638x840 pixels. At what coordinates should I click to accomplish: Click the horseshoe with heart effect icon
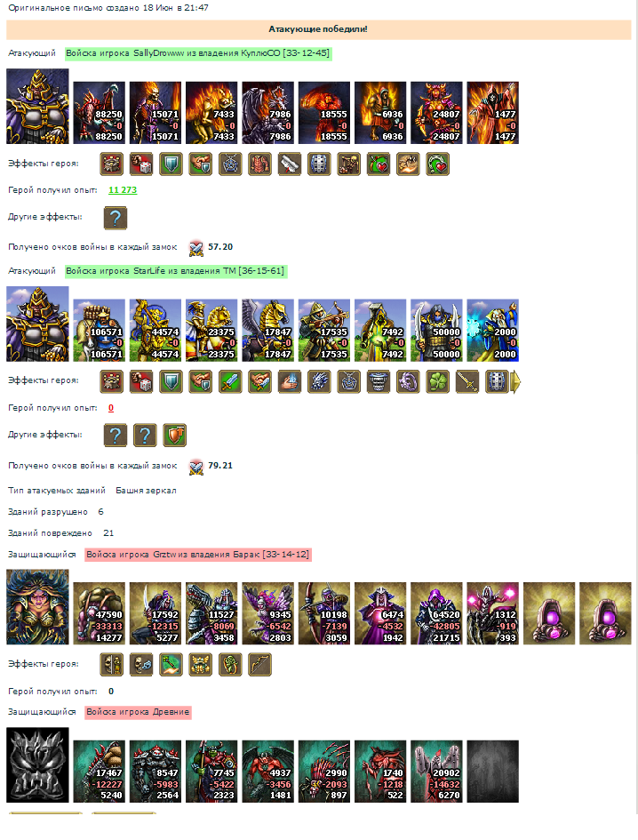438,164
